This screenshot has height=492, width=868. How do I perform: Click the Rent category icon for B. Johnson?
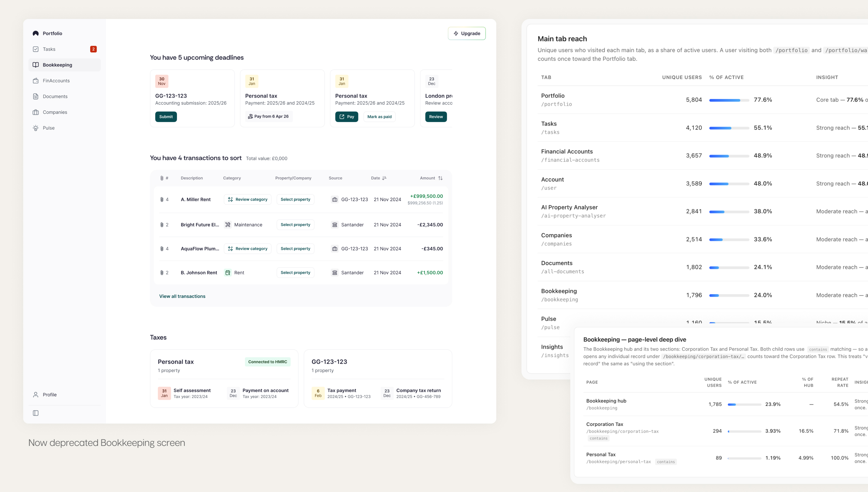pos(228,272)
